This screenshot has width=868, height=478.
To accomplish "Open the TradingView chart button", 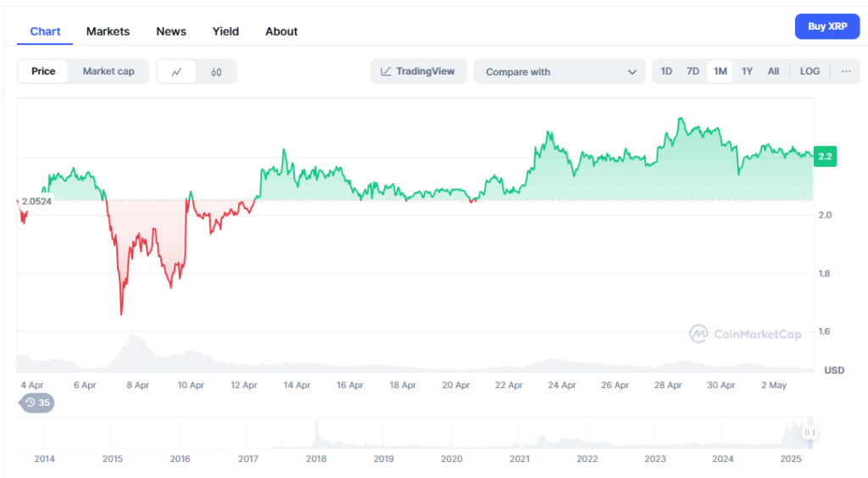I will [418, 71].
